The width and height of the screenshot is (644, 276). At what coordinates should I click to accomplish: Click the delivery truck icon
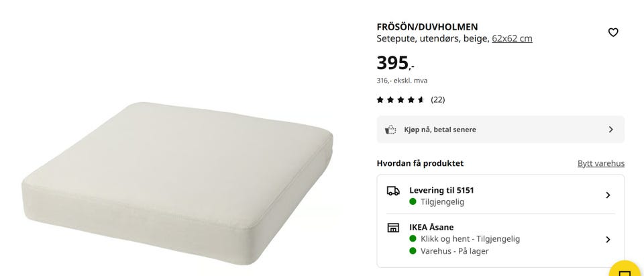pos(393,191)
